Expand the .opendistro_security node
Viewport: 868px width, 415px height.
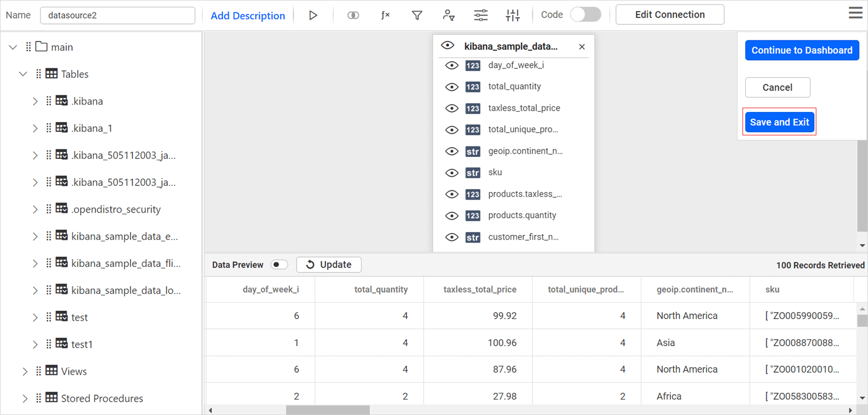coord(35,209)
